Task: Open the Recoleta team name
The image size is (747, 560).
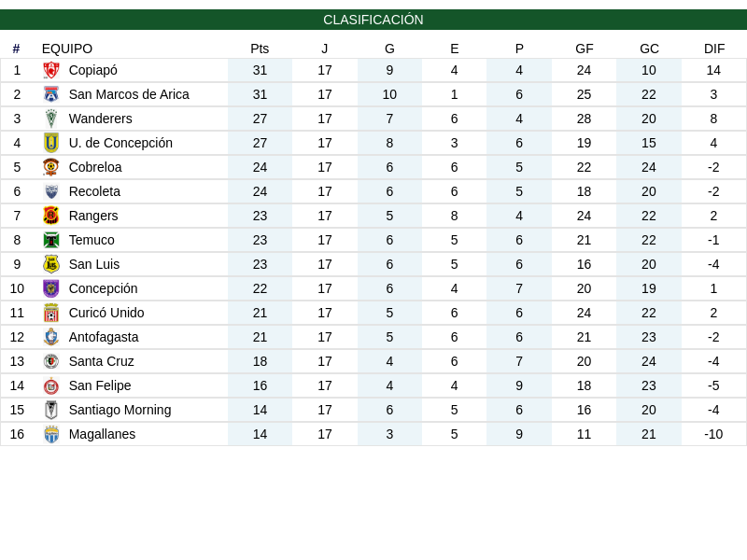Action: pos(94,192)
